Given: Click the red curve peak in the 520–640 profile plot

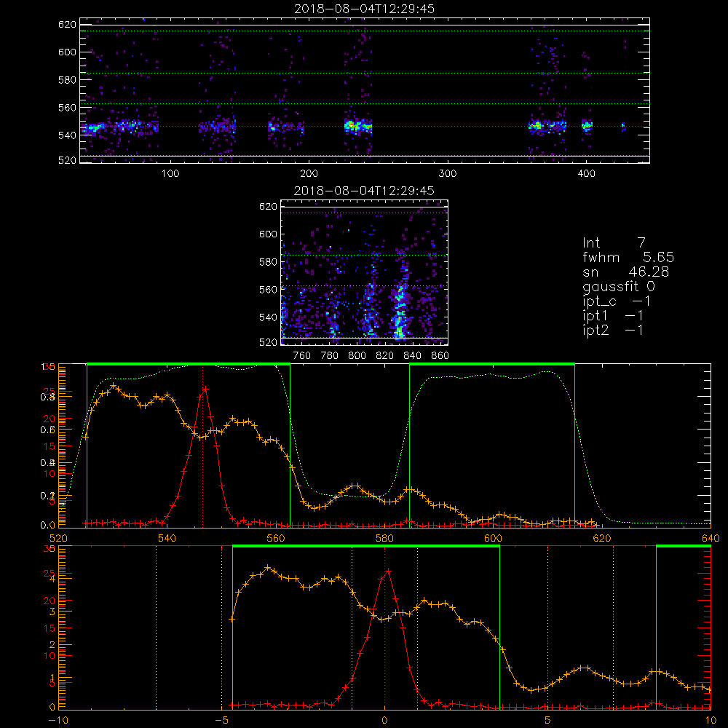Looking at the screenshot, I should click(205, 389).
